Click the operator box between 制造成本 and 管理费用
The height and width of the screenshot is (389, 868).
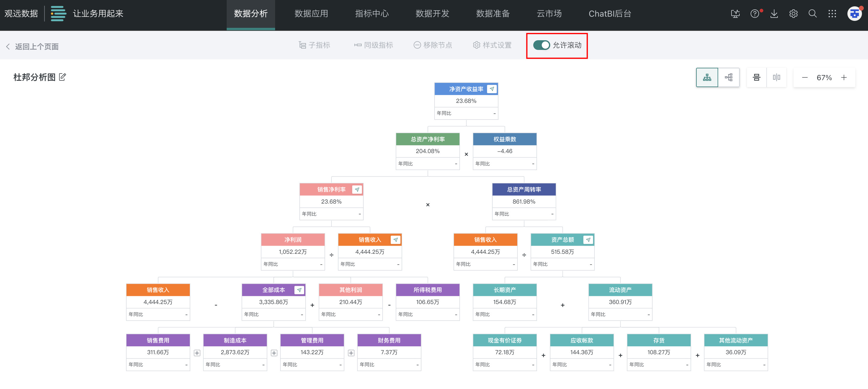pos(274,353)
